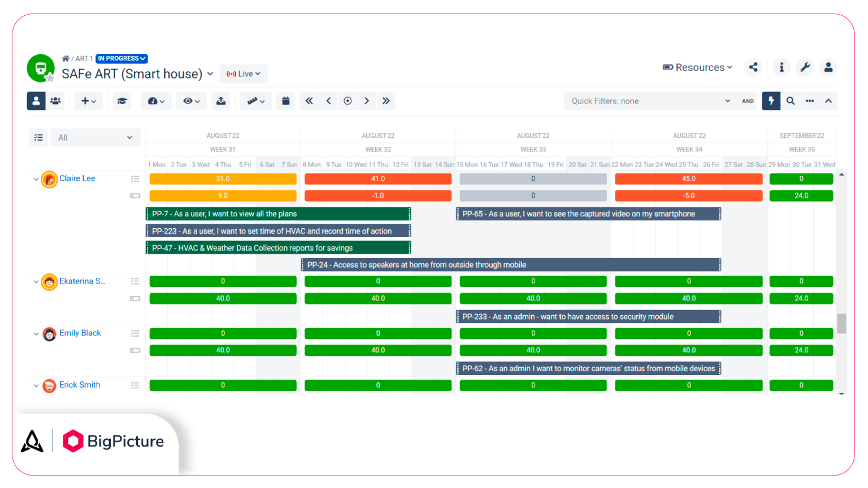The image size is (868, 488).
Task: Open the info icon
Action: (x=782, y=67)
